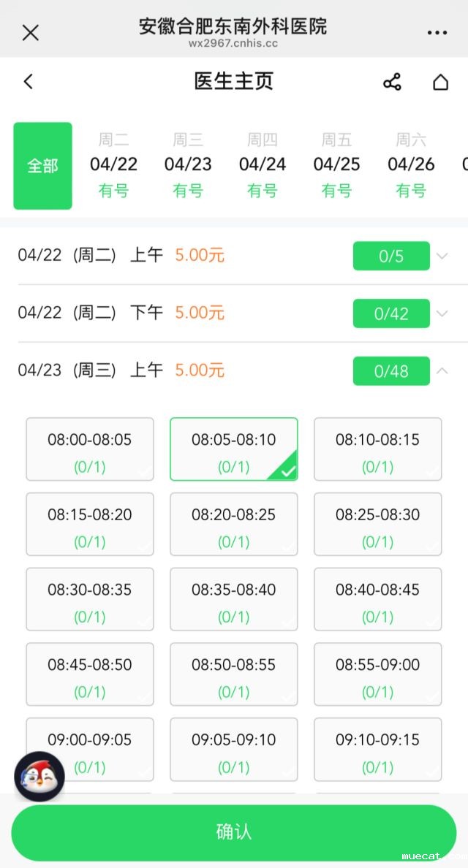The image size is (468, 868).
Task: Select the 08:00-08:05 time slot
Action: (90, 449)
